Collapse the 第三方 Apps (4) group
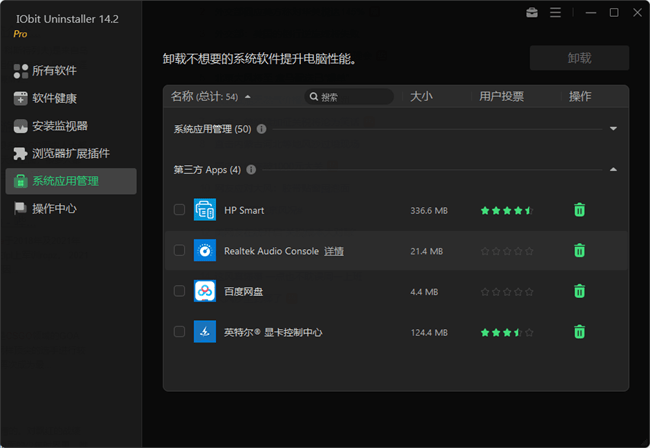This screenshot has width=650, height=448. (613, 170)
